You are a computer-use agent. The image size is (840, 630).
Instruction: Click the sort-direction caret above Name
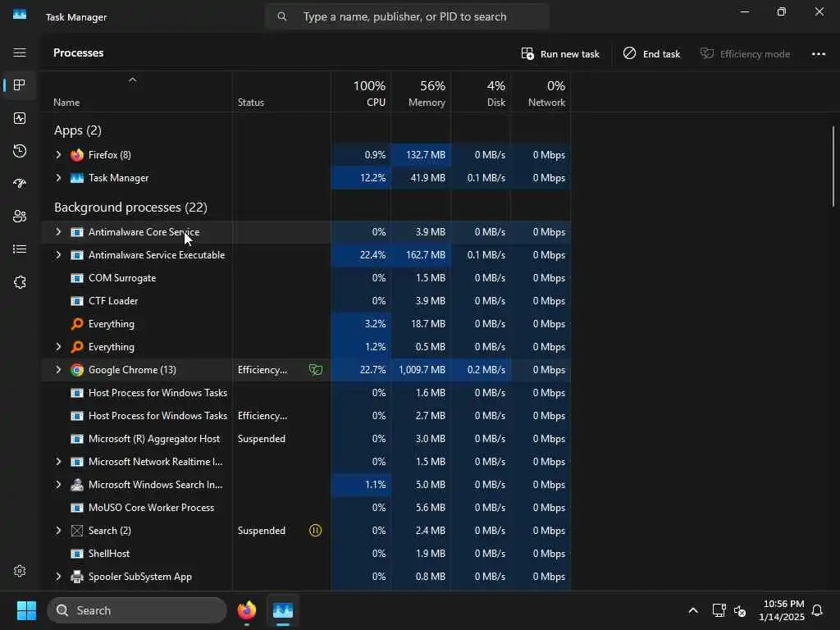click(x=132, y=80)
